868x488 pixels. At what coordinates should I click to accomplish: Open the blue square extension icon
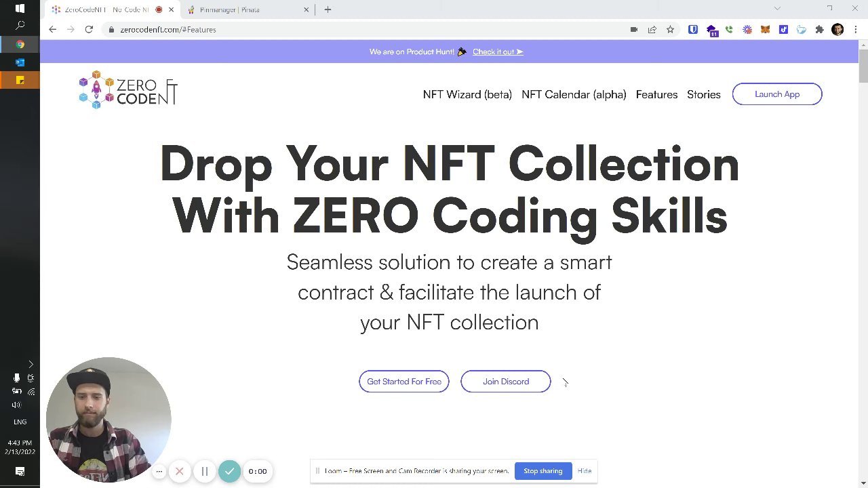pos(783,29)
